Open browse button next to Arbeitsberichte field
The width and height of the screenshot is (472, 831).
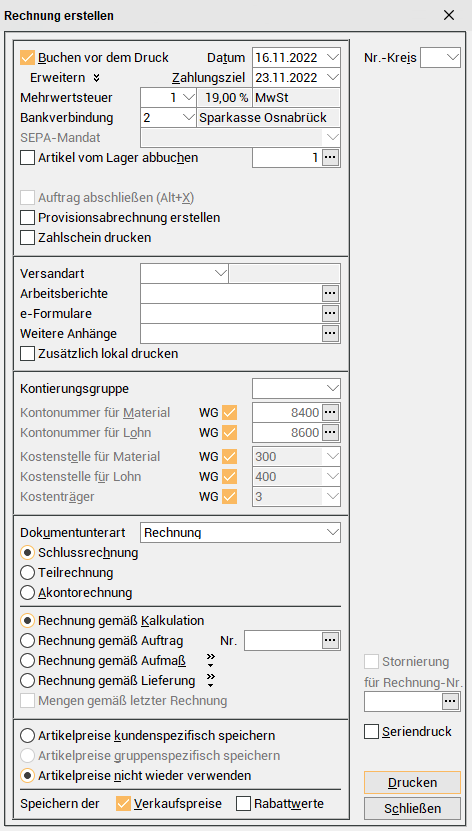coord(330,293)
